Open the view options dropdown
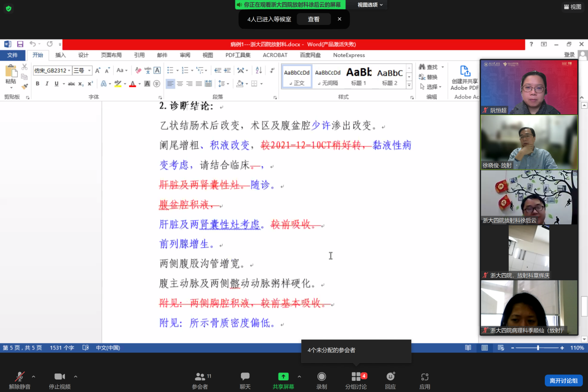Image resolution: width=588 pixels, height=392 pixels. coord(370,5)
